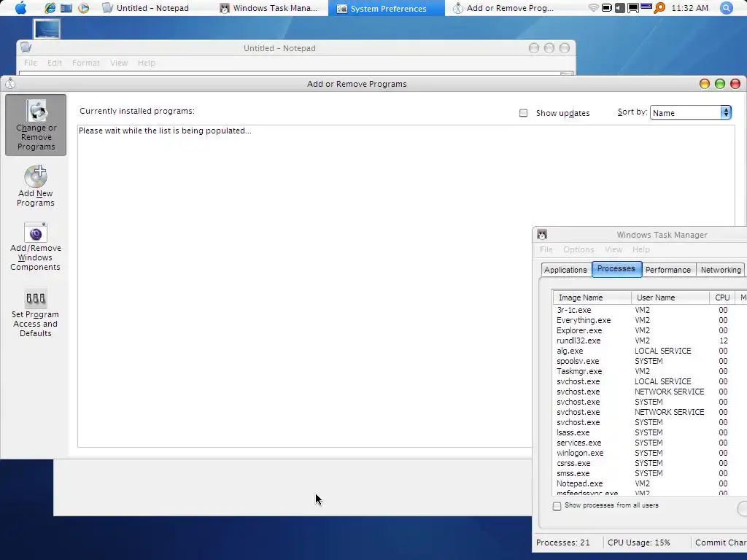This screenshot has width=747, height=560.
Task: Switch to the Networking tab
Action: 721,270
